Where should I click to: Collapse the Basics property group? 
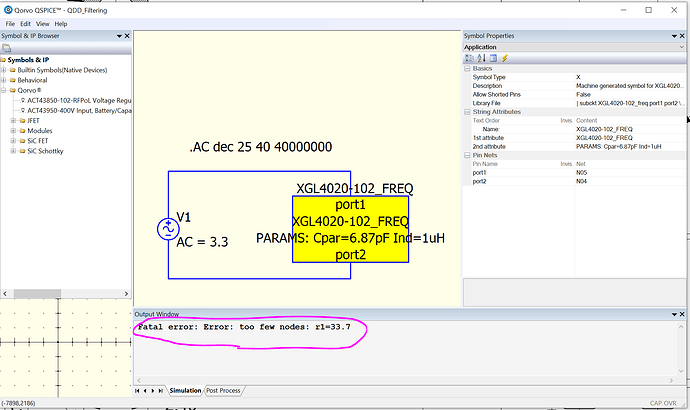coord(467,69)
